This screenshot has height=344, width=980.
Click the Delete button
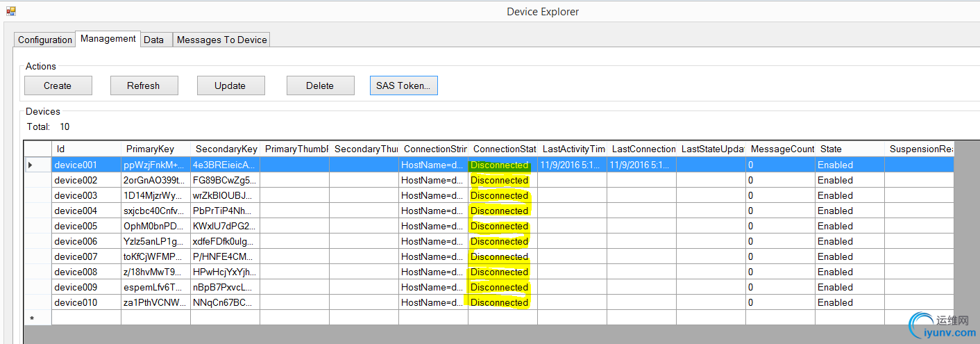[x=320, y=85]
